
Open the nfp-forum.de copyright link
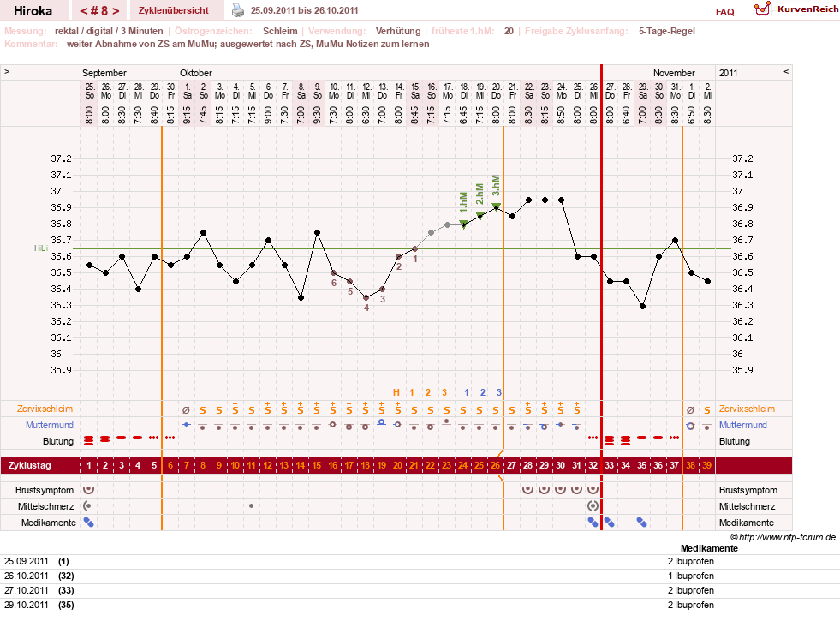(783, 537)
